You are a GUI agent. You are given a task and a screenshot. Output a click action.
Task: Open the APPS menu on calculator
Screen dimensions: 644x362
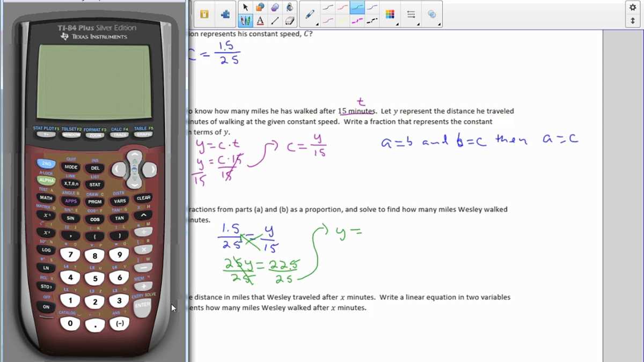(x=71, y=201)
